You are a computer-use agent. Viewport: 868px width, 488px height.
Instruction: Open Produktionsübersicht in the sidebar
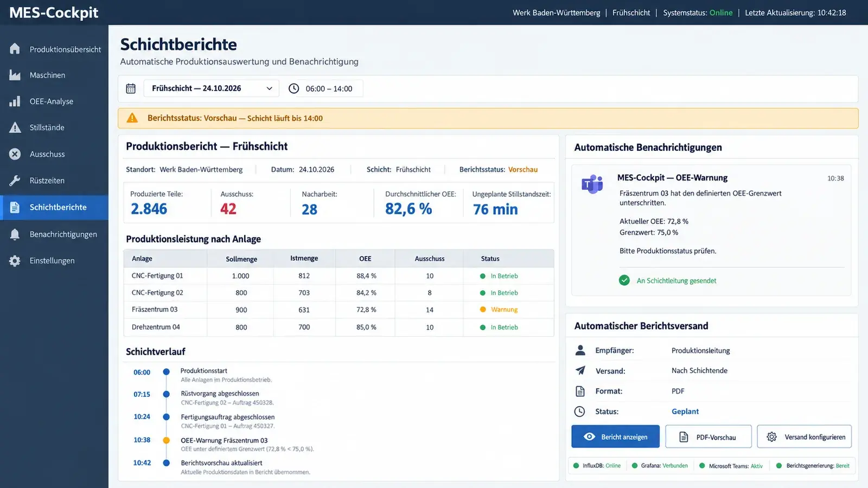tap(54, 49)
